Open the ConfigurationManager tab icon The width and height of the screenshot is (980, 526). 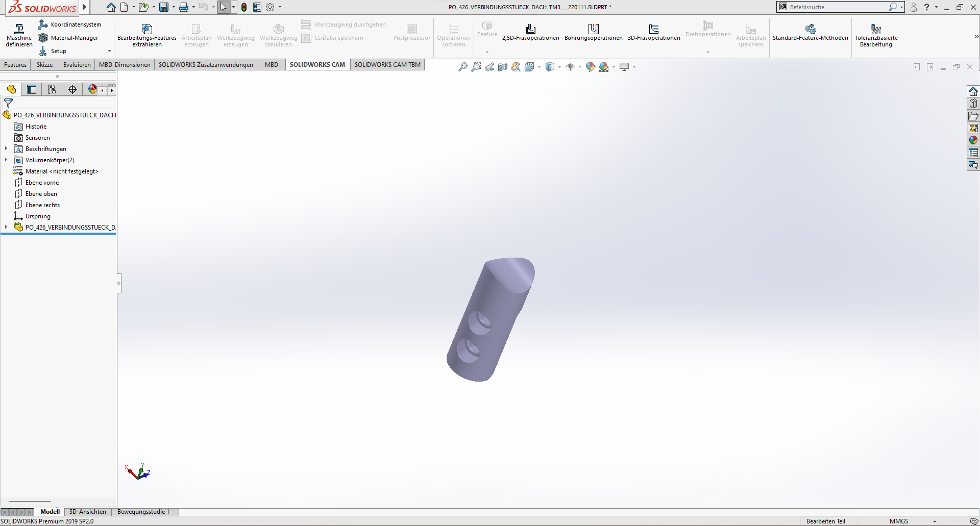pyautogui.click(x=52, y=89)
